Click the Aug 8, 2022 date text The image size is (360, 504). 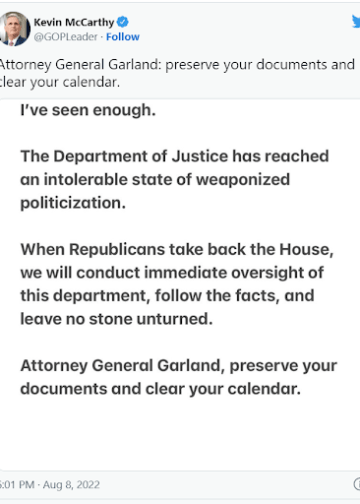71,484
